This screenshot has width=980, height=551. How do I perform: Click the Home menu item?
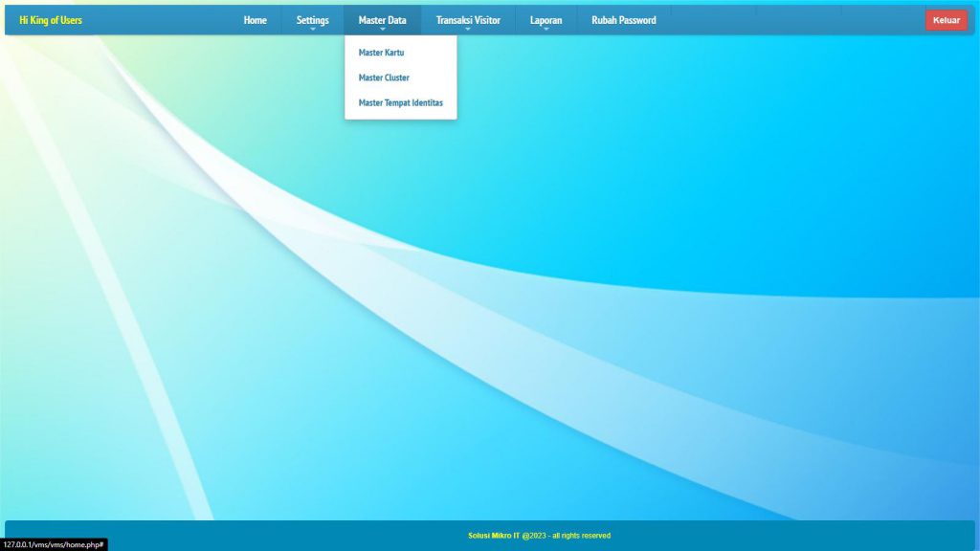pyautogui.click(x=255, y=20)
